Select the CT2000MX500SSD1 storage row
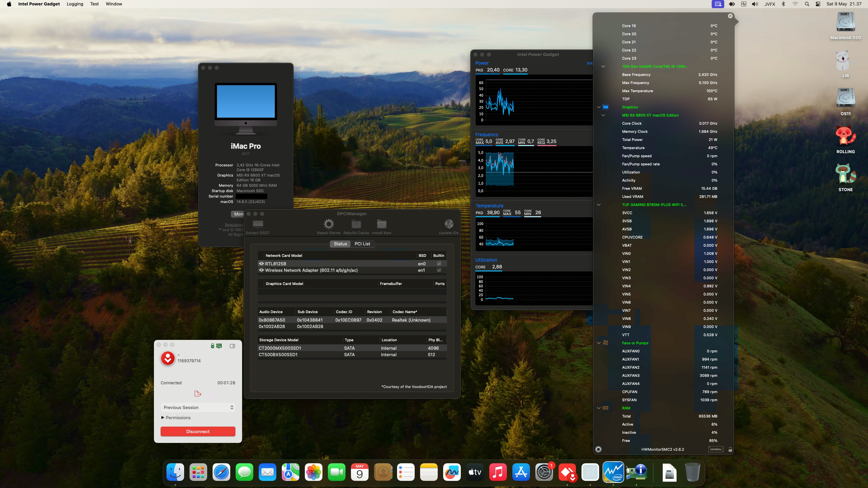The height and width of the screenshot is (488, 868). 352,348
